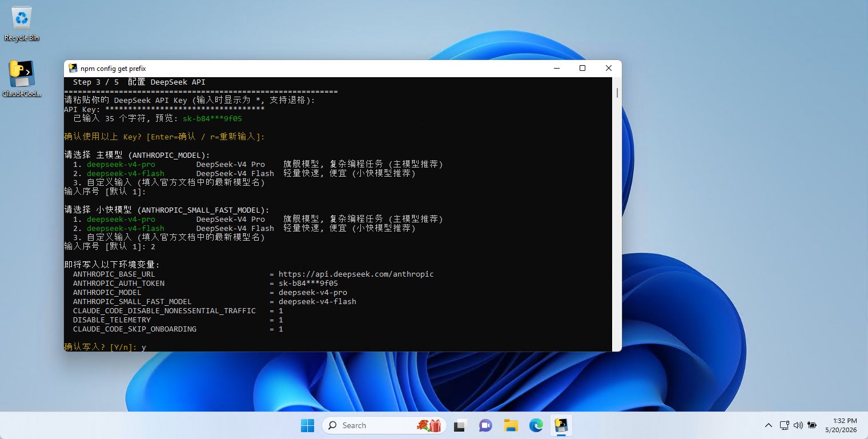Screen dimensions: 868x439
Task: Open Task View from the taskbar
Action: pos(460,425)
